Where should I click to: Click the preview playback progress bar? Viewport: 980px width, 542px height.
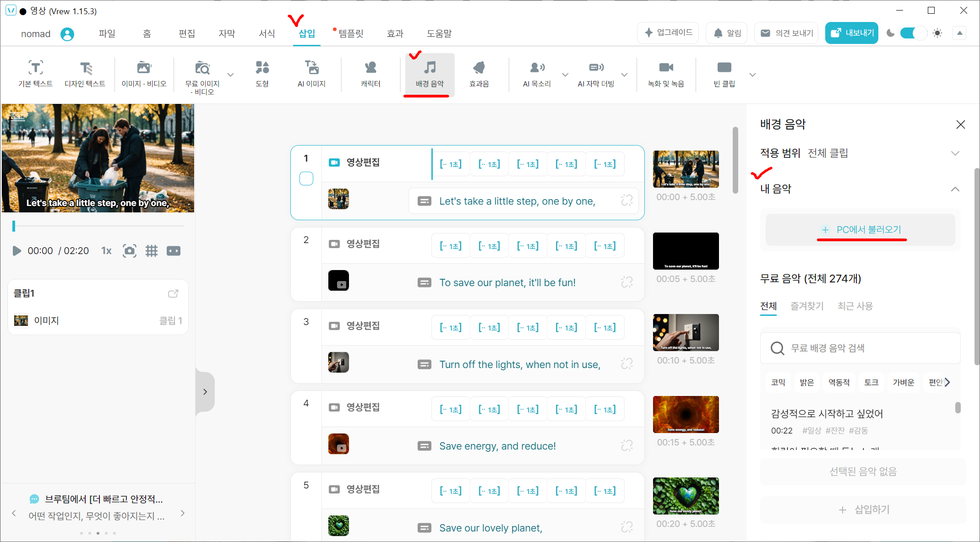98,226
